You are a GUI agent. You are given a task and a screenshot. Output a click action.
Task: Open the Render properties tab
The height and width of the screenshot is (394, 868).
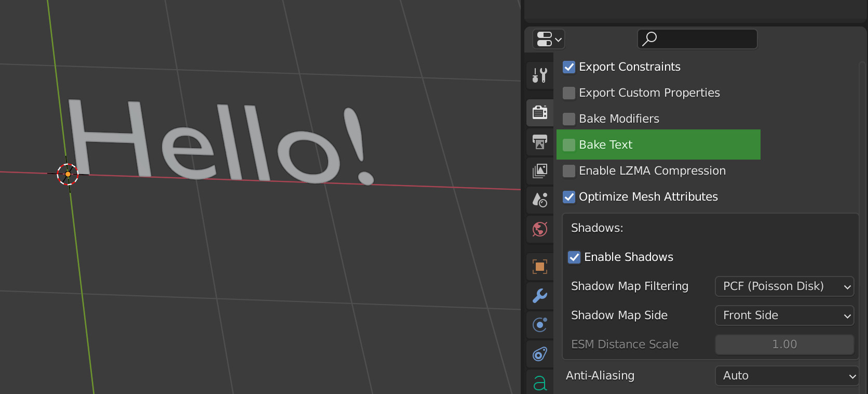(540, 112)
